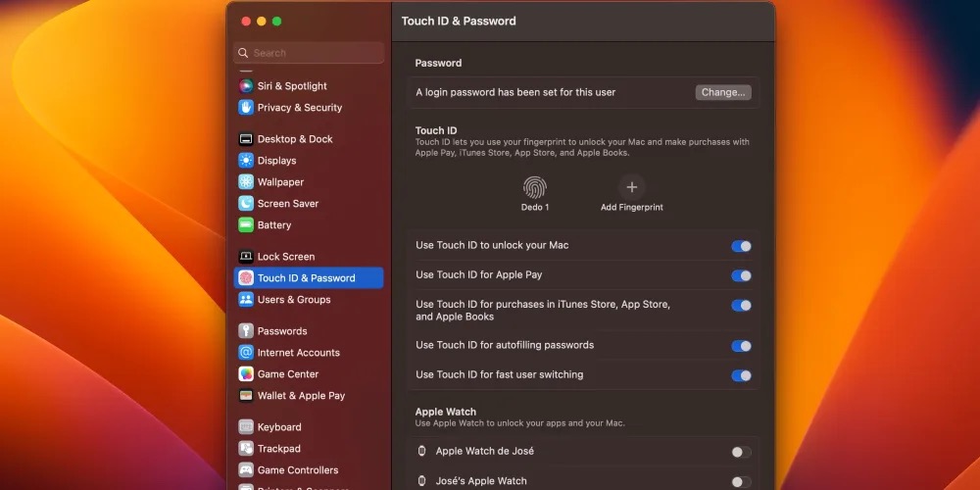Click the Change... password button
The height and width of the screenshot is (490, 980).
723,92
